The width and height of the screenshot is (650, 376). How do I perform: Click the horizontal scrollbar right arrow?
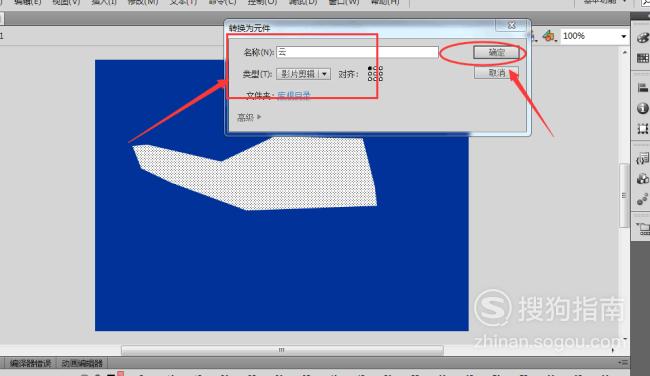click(613, 350)
